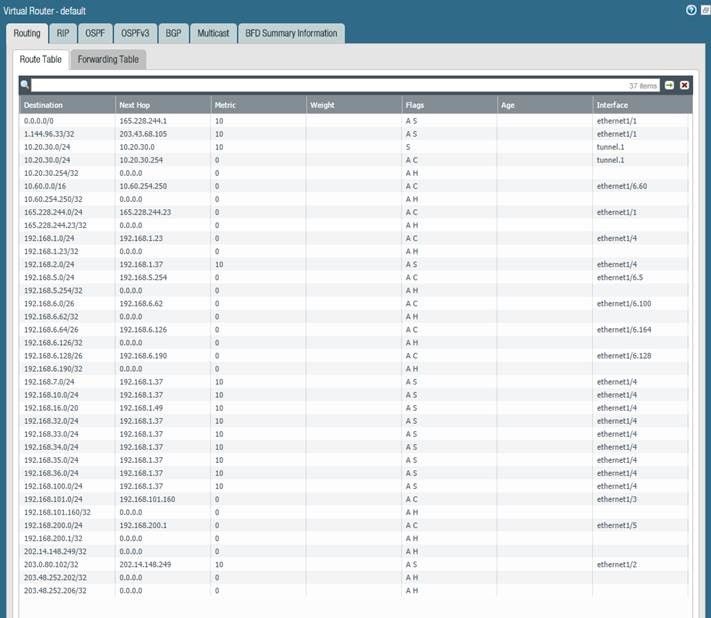
Task: Sort by the Destination column header
Action: click(x=66, y=104)
